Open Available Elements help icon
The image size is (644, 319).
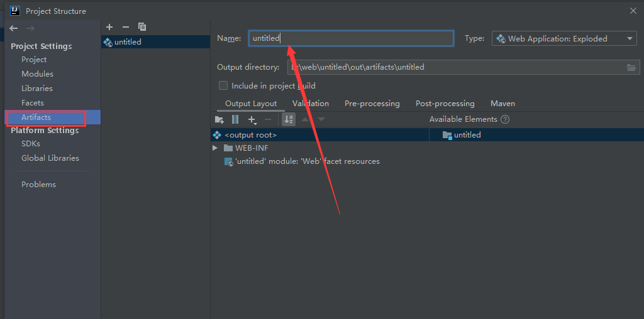[505, 119]
